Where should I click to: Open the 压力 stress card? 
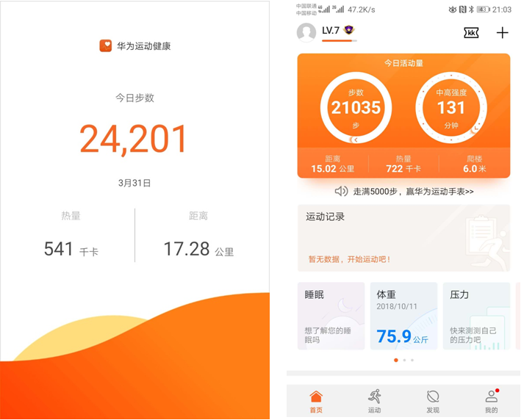pos(476,316)
